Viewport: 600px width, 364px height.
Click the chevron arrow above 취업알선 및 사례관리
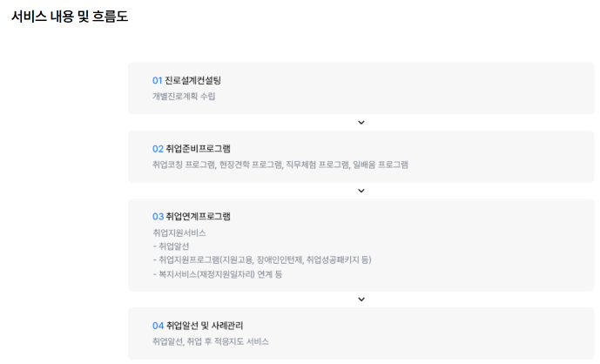(361, 300)
